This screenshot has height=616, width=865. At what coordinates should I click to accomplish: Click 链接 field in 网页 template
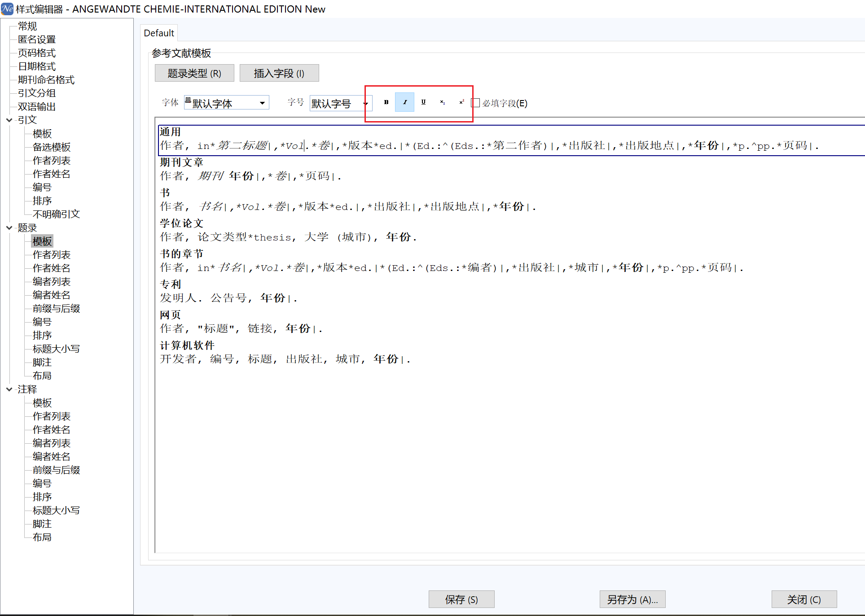(x=260, y=329)
